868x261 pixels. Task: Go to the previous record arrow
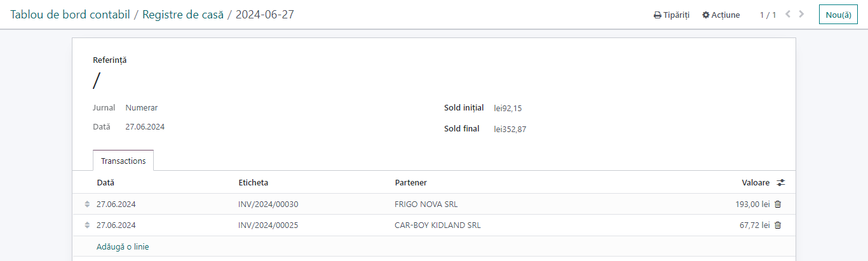coord(788,14)
